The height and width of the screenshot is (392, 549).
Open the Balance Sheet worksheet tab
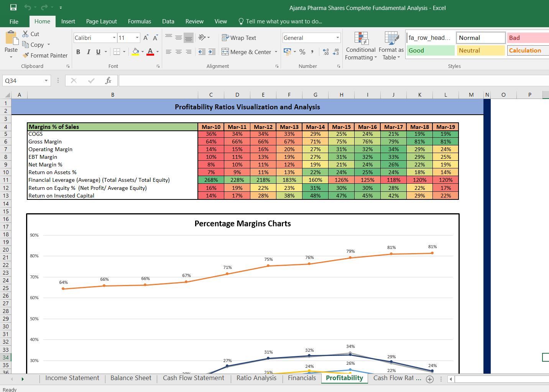pyautogui.click(x=131, y=378)
